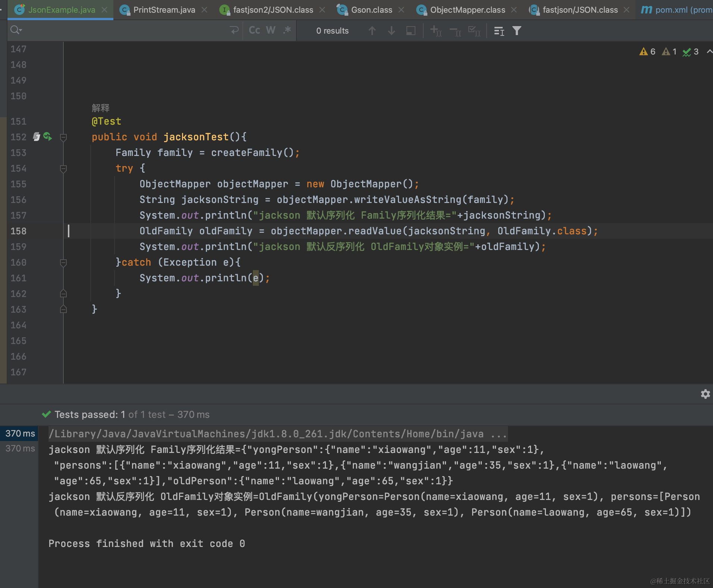The height and width of the screenshot is (588, 713).
Task: Open the PrintStream.java tab
Action: coord(164,10)
